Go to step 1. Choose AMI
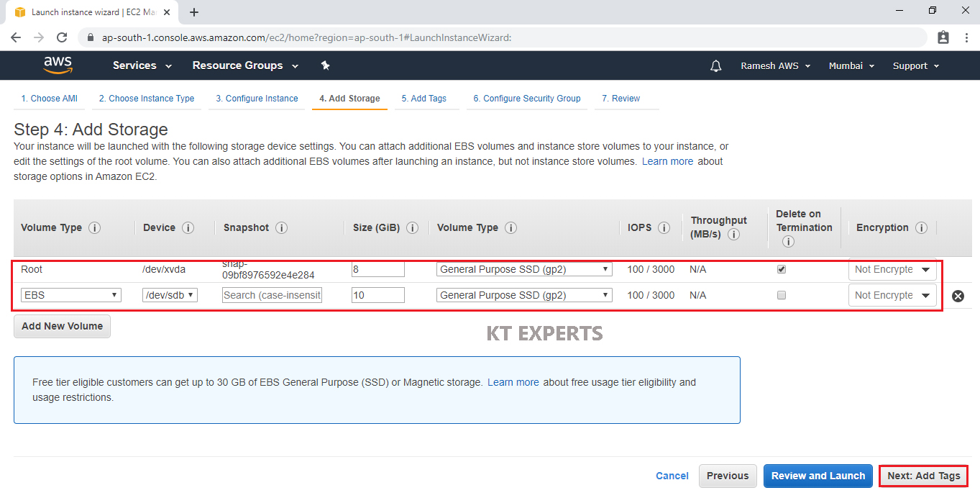 click(x=49, y=99)
